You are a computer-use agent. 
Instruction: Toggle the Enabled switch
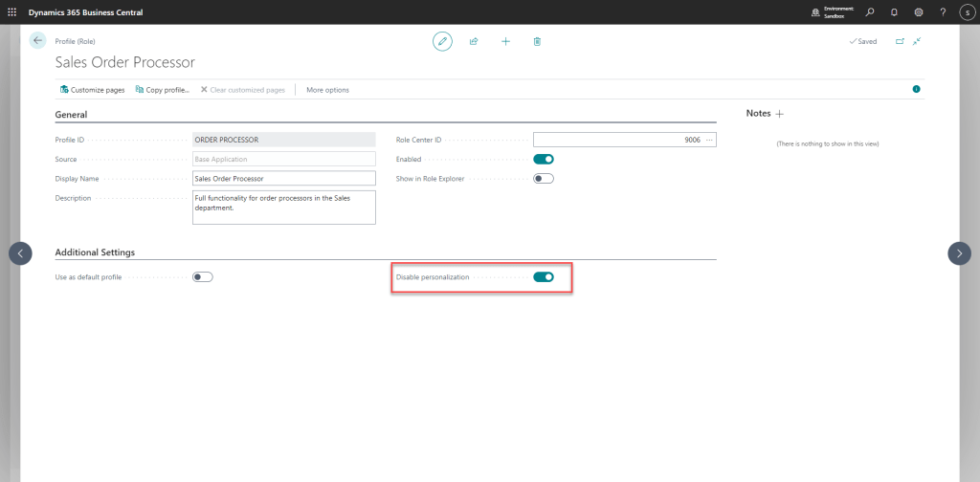pos(544,159)
